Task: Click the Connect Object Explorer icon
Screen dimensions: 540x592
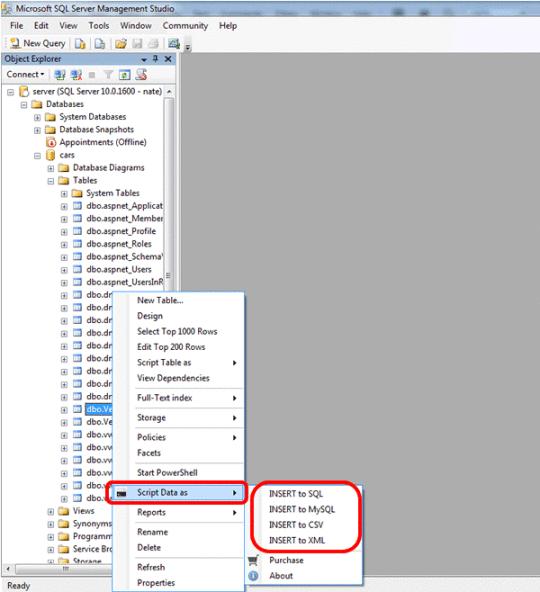Action: tap(60, 75)
